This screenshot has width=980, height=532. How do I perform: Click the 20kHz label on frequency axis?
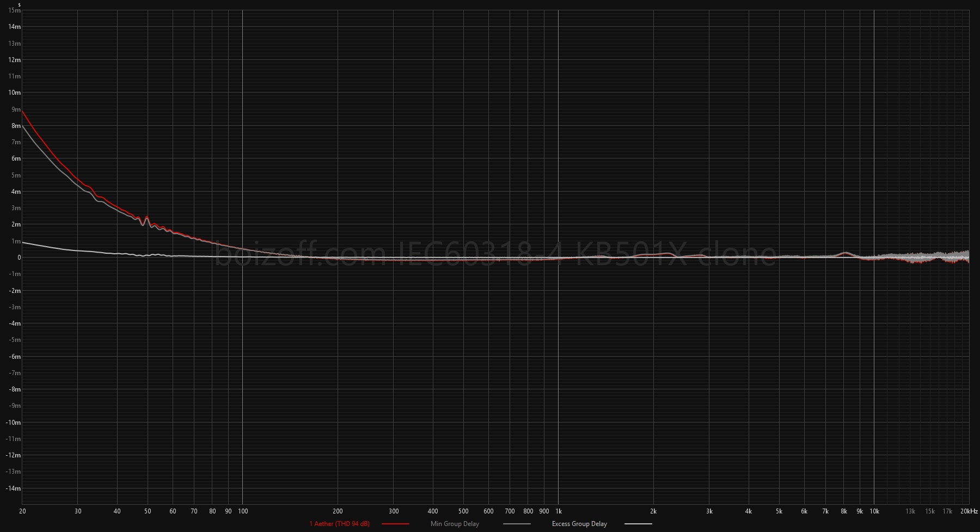tap(969, 511)
